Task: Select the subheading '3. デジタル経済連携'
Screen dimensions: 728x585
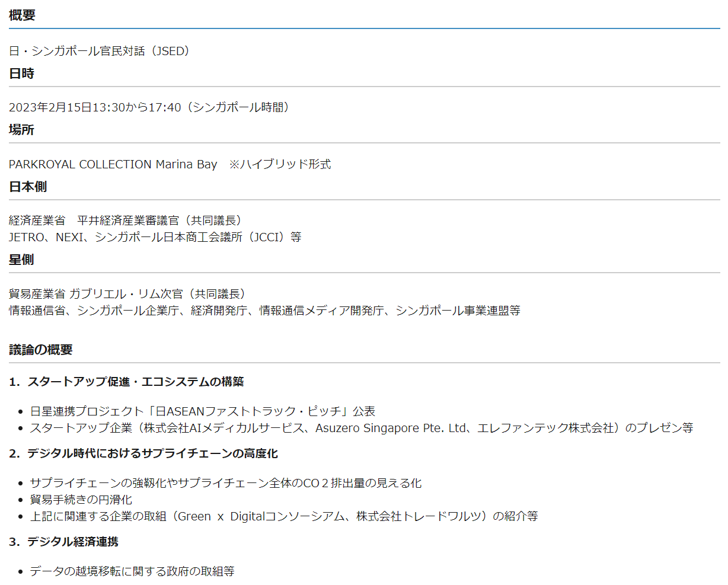Action: point(64,542)
